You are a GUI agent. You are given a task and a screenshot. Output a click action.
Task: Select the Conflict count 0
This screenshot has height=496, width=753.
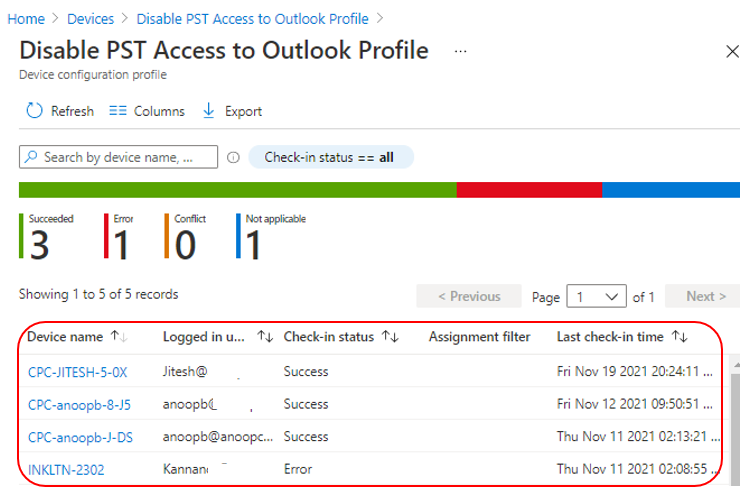pos(185,245)
